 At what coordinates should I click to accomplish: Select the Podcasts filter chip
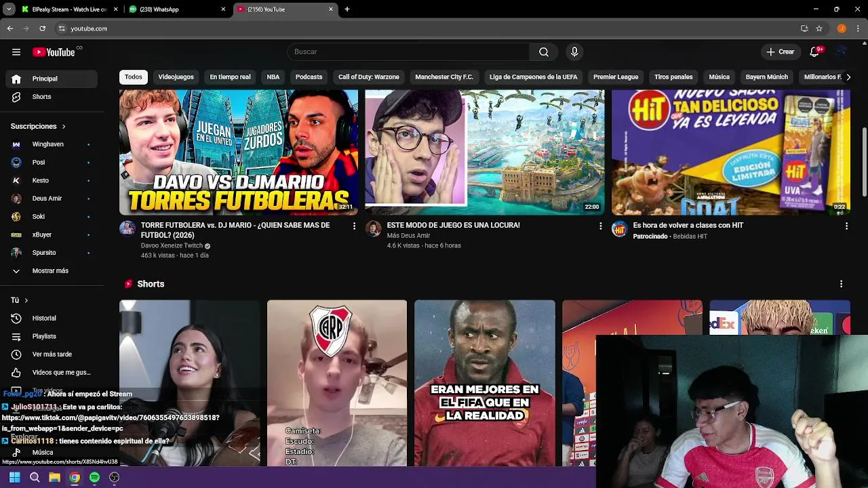coord(309,77)
